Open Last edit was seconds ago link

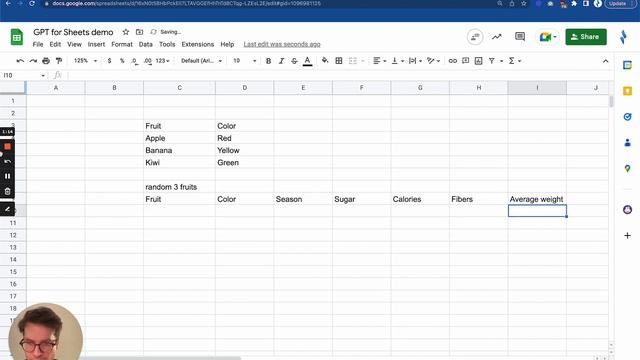(282, 44)
